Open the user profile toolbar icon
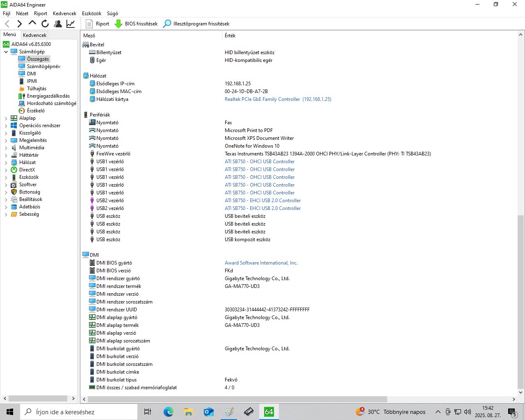The height and width of the screenshot is (420, 525). (58, 24)
